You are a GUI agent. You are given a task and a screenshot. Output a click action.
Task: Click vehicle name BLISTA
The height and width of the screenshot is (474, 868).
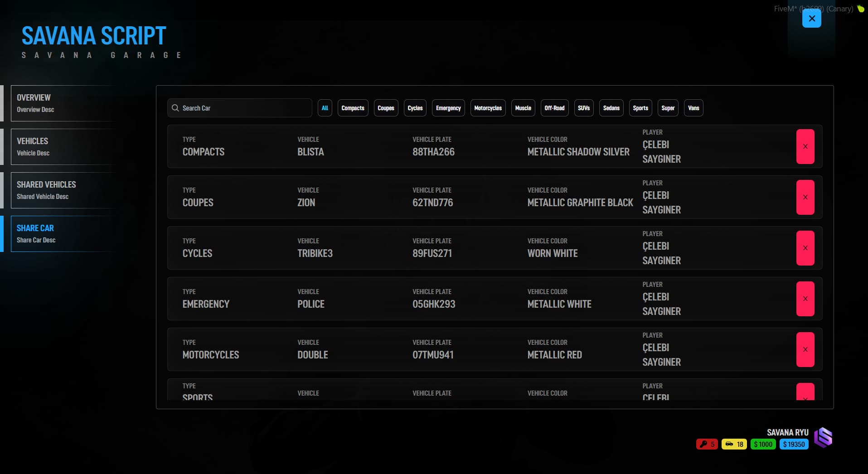[x=310, y=152]
